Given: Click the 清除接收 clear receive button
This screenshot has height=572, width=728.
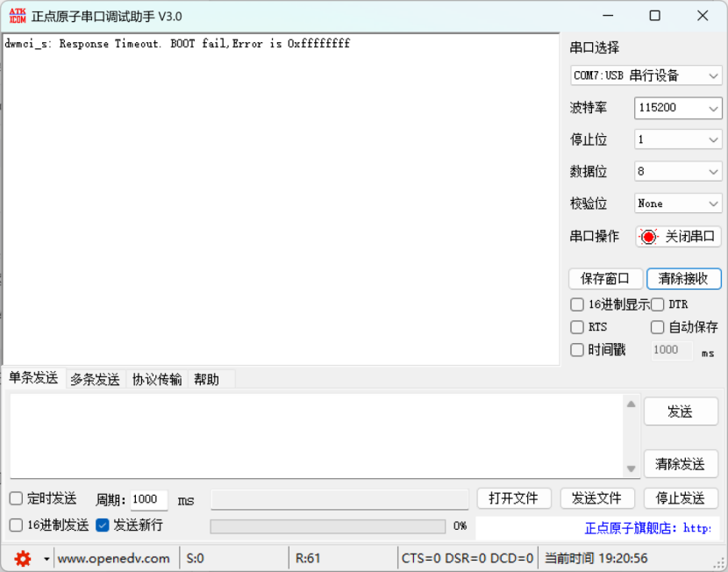Looking at the screenshot, I should (x=683, y=279).
